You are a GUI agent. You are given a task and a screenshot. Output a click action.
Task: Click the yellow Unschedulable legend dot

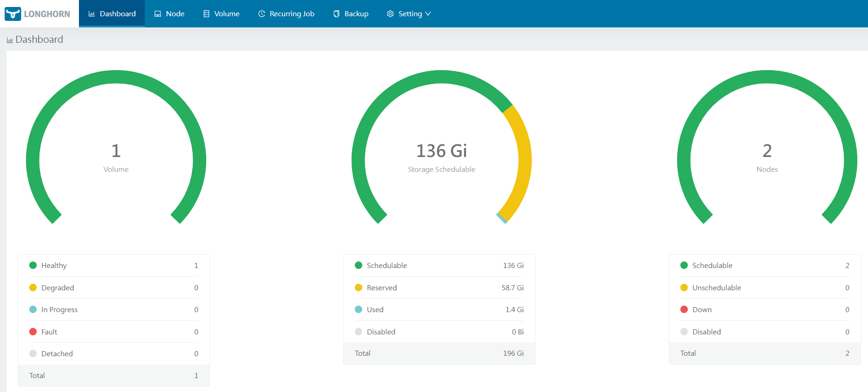684,287
